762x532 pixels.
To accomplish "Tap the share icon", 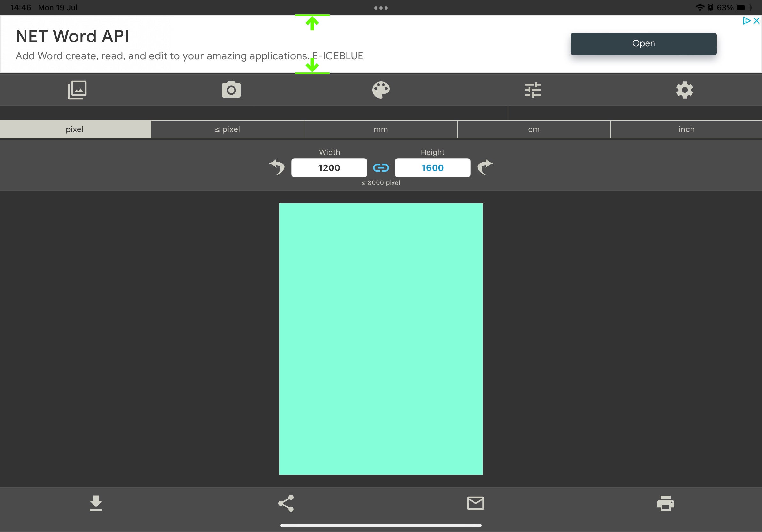I will tap(286, 503).
